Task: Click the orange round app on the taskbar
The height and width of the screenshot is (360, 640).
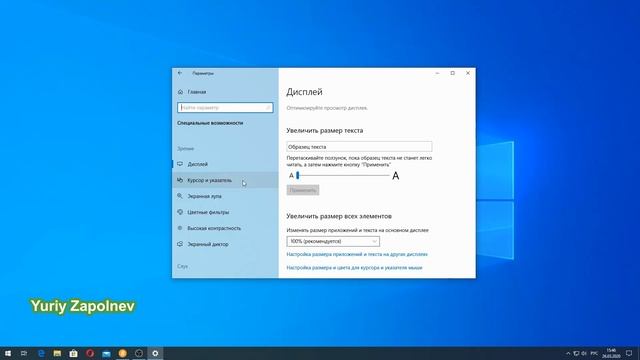Action: (122, 353)
